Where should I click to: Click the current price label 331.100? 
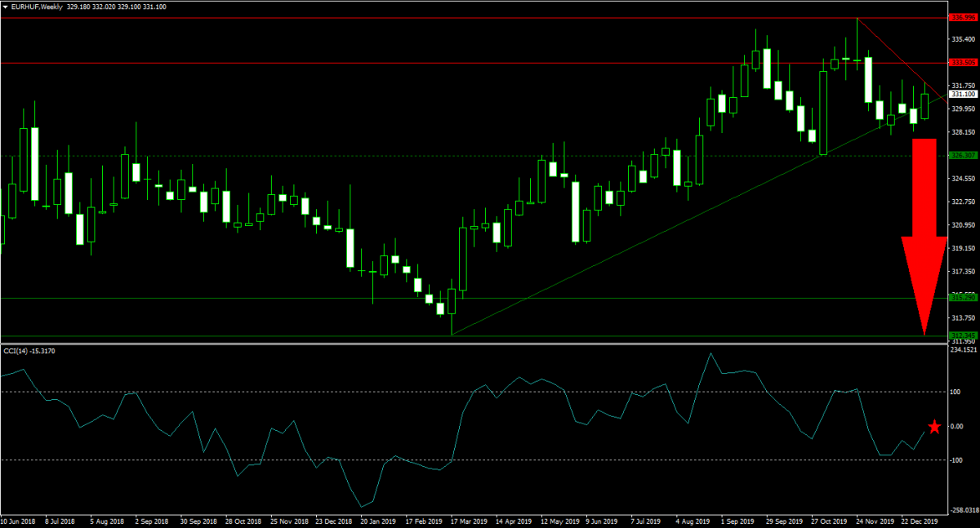(x=962, y=95)
